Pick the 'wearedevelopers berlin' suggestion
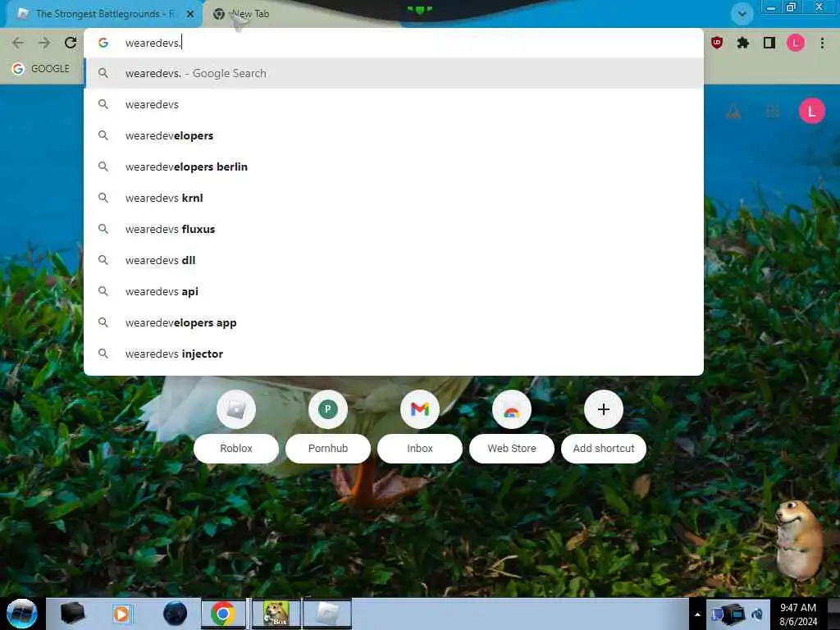 394,167
